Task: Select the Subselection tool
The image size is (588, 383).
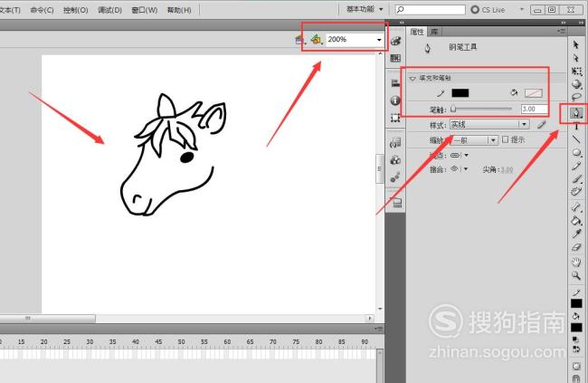Action: pos(576,58)
